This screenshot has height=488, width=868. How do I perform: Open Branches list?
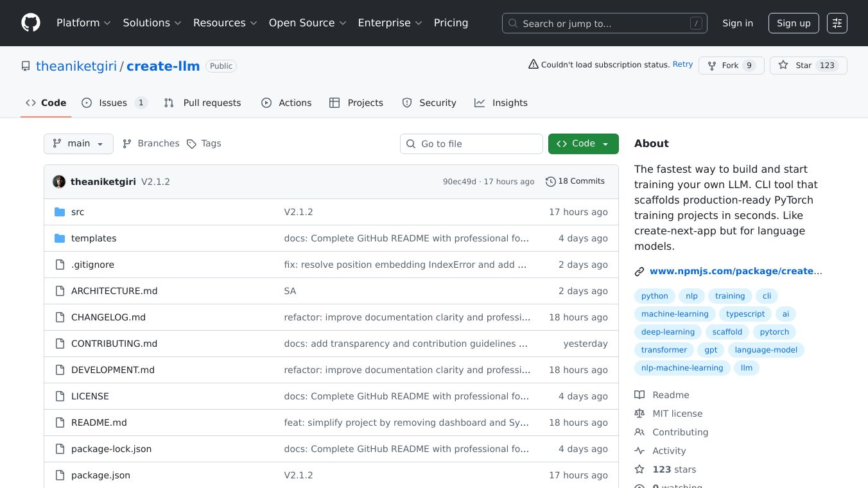151,144
